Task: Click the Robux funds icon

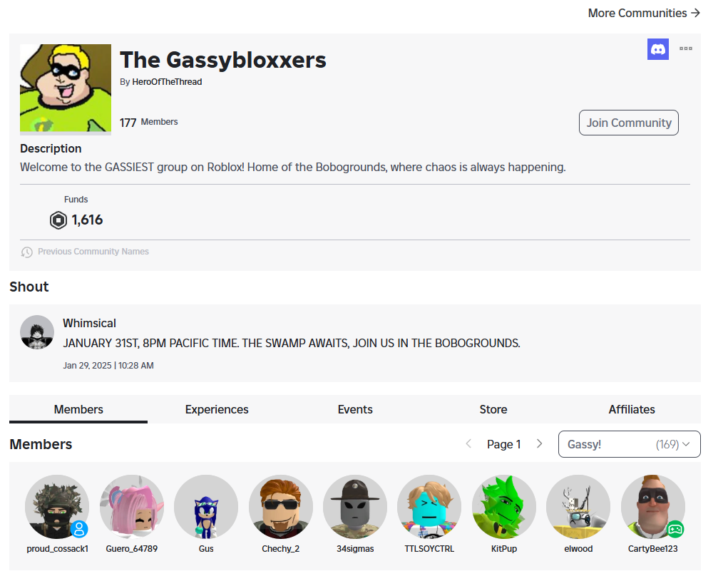Action: tap(58, 220)
